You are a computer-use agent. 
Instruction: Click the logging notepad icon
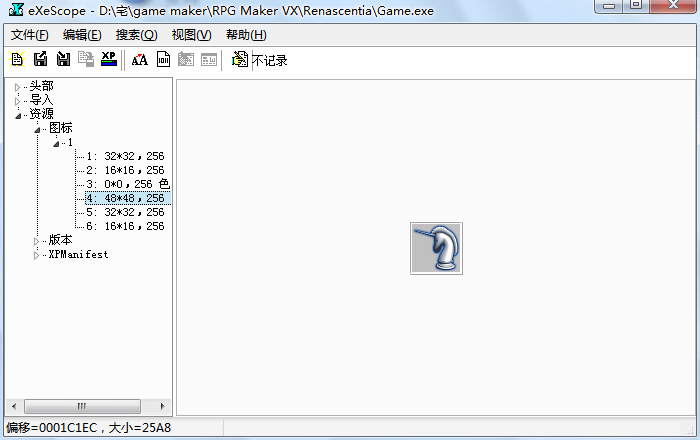click(x=240, y=59)
